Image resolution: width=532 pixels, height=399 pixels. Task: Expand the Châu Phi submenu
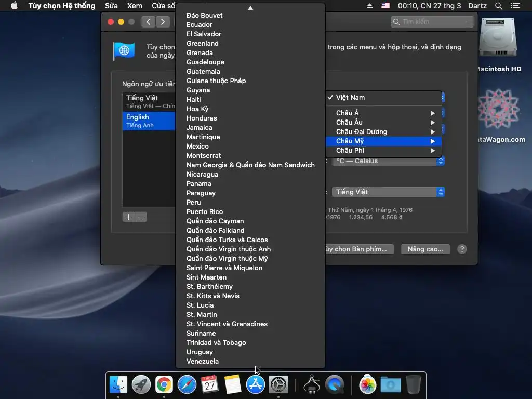[384, 150]
